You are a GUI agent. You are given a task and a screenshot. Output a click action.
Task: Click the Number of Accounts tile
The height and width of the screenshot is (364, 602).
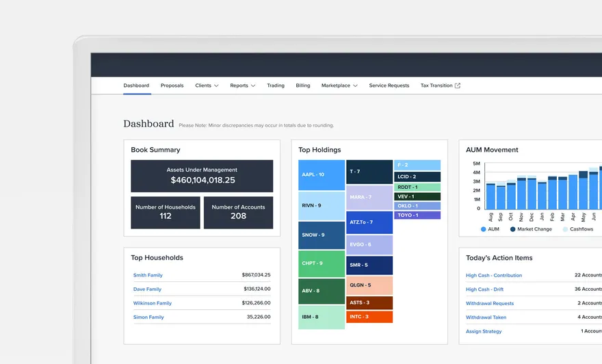point(239,213)
